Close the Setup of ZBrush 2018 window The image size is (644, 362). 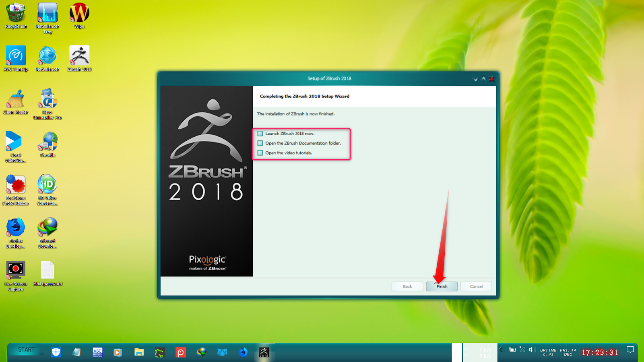[491, 79]
